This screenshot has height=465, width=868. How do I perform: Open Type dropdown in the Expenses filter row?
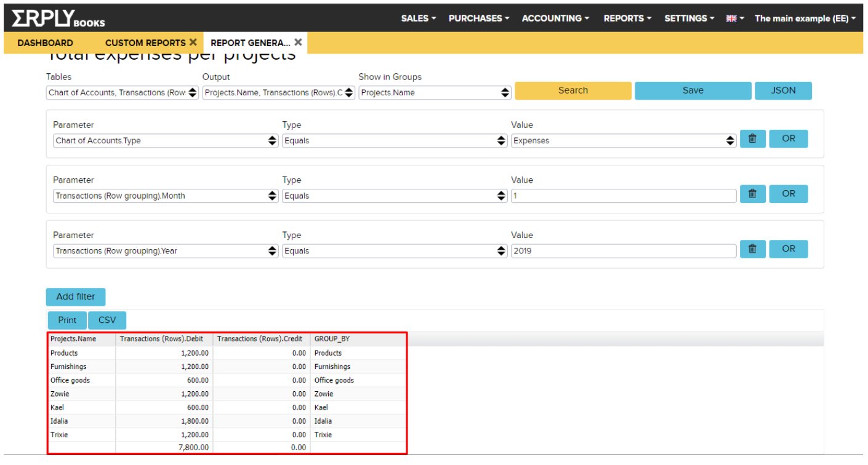point(395,141)
